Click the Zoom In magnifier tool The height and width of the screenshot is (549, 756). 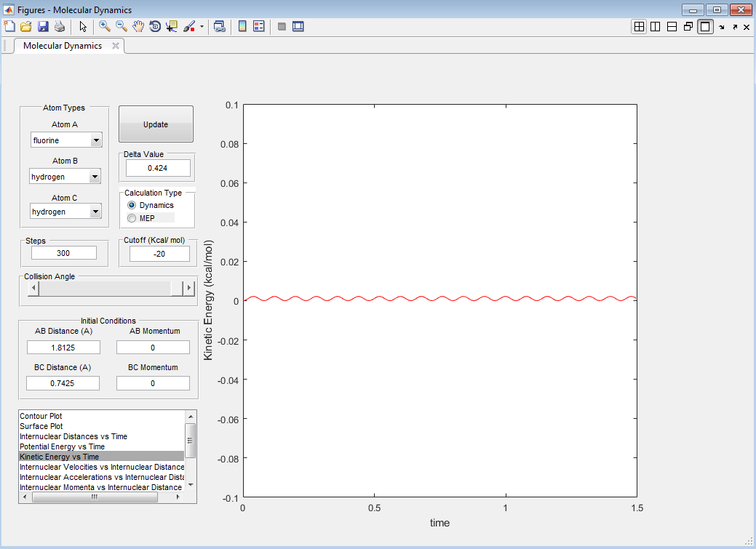tap(105, 26)
